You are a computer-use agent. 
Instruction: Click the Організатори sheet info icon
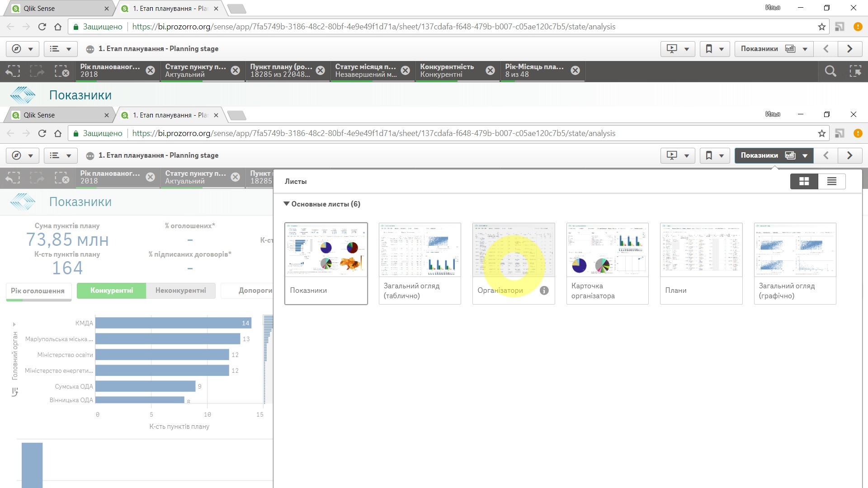[x=544, y=291]
